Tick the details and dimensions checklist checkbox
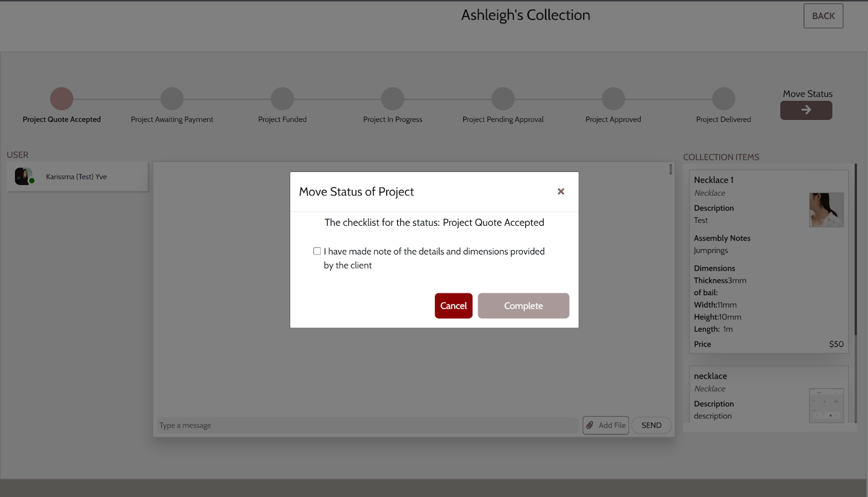This screenshot has height=497, width=868. click(317, 251)
